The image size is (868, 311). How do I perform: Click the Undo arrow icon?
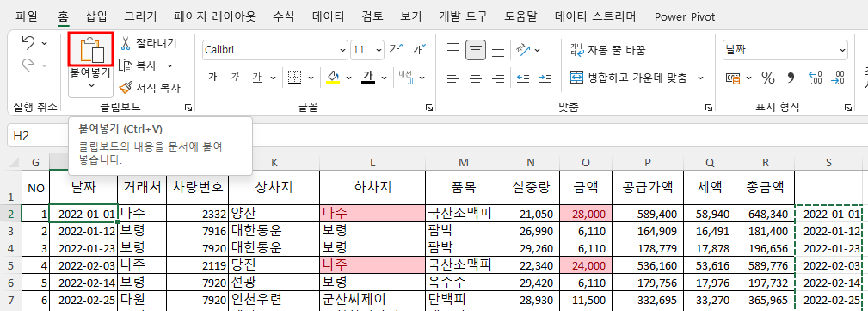[28, 43]
